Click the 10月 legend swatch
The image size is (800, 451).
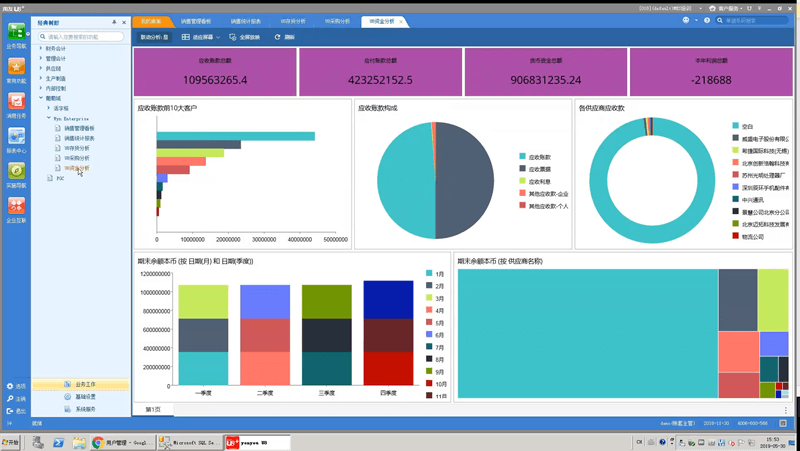429,384
